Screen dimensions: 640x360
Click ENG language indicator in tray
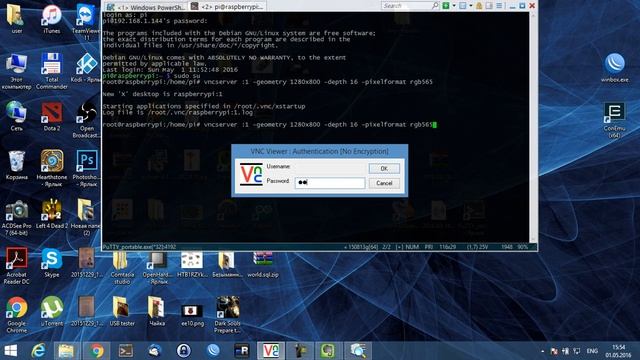(x=592, y=351)
